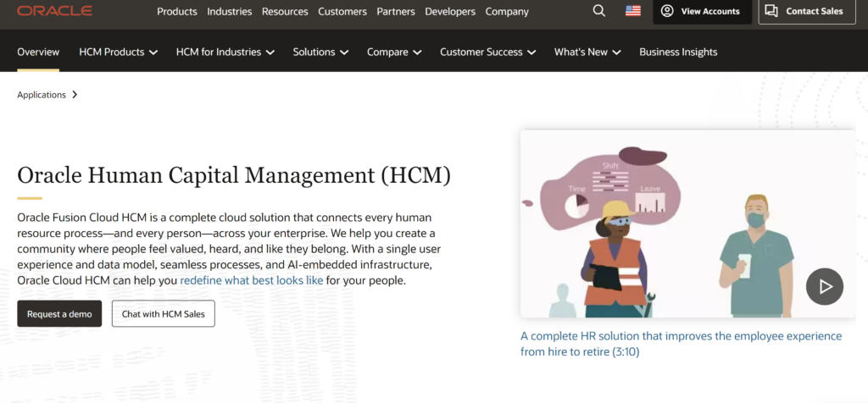Expand the HCM Products dropdown
The height and width of the screenshot is (403, 868).
(x=119, y=52)
